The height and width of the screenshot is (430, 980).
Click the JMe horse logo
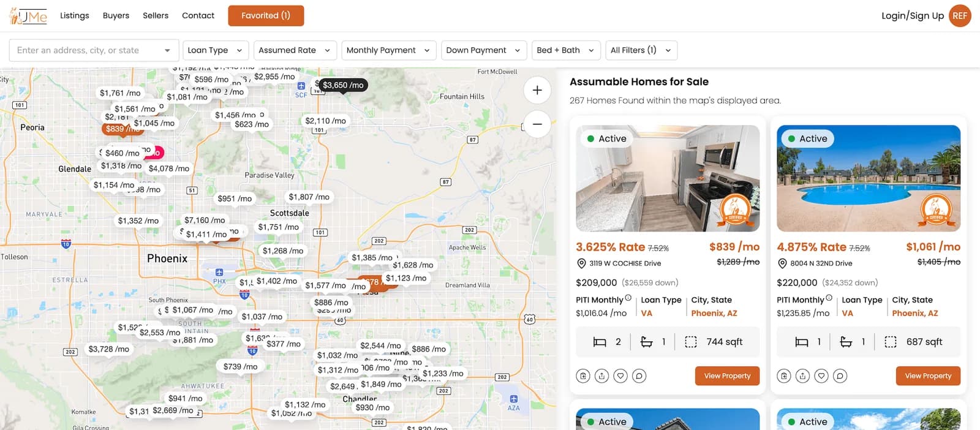coord(28,16)
